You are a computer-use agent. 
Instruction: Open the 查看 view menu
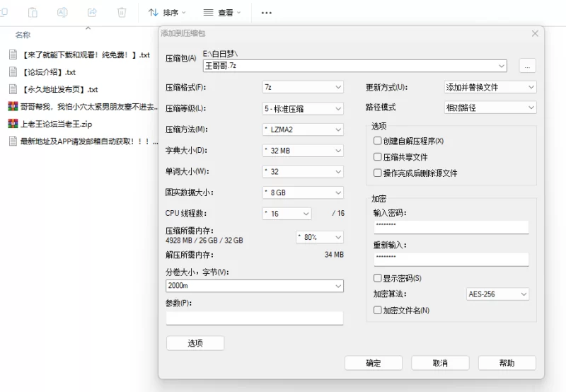[x=221, y=13]
